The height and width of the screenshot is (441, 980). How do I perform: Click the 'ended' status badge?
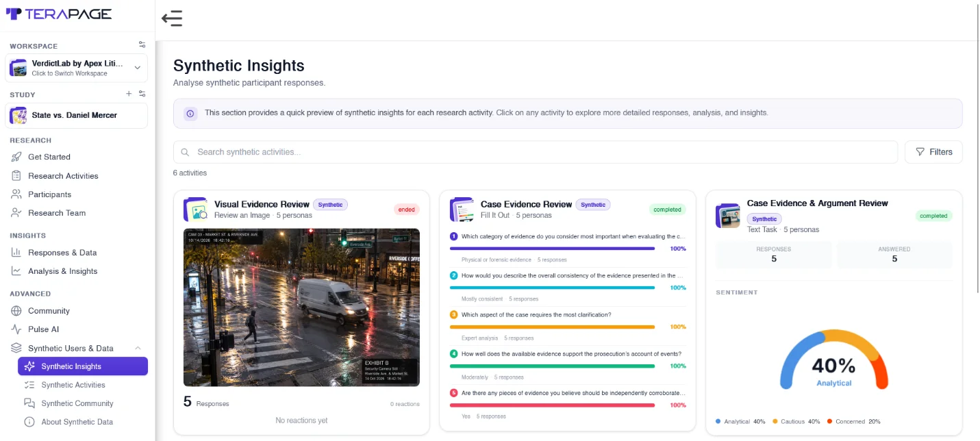407,210
